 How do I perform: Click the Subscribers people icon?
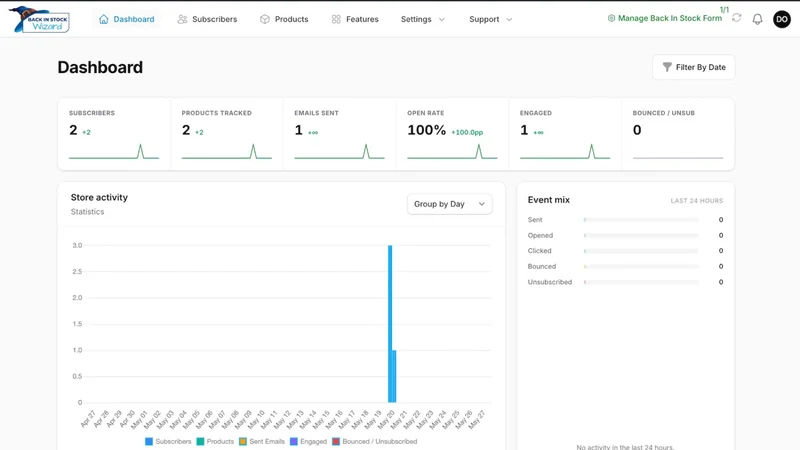pos(182,19)
